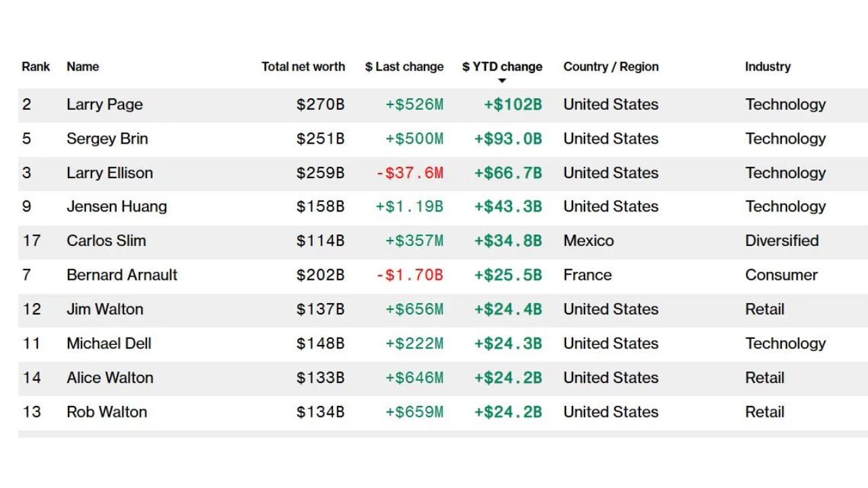
Task: Open Larry Page's profile link
Action: [104, 104]
